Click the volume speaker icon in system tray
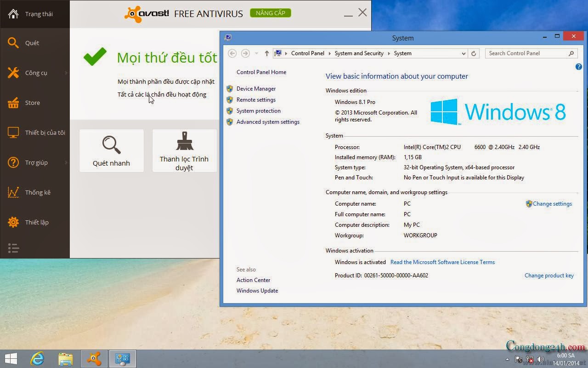This screenshot has height=368, width=588. tap(541, 359)
